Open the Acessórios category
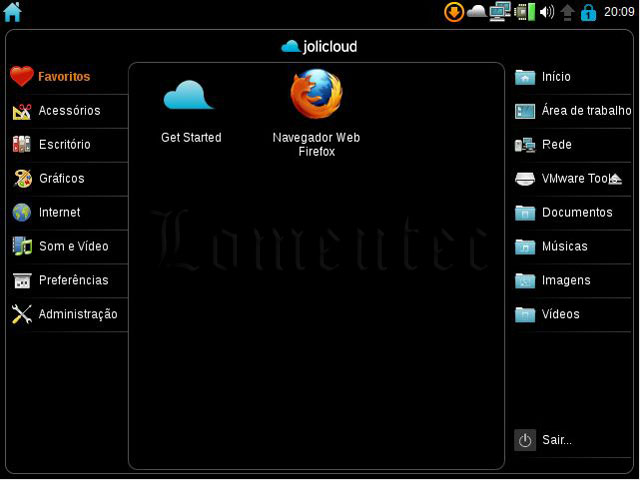This screenshot has height=480, width=640. click(x=69, y=111)
